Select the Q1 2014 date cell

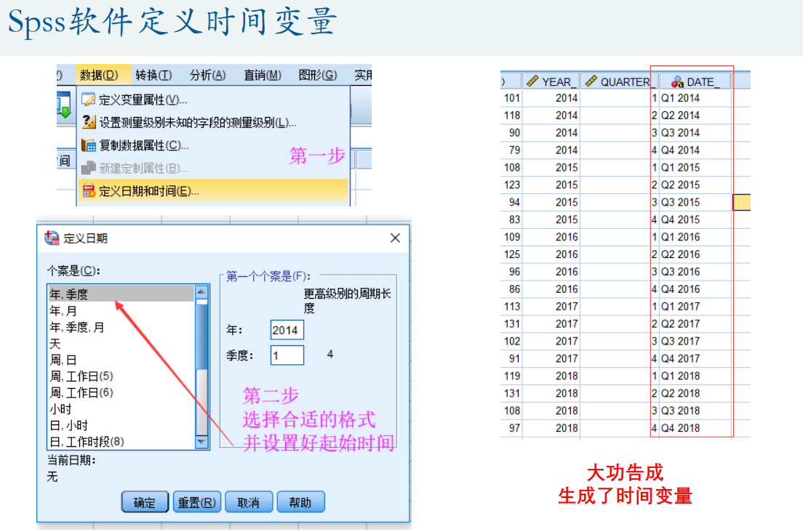[695, 97]
